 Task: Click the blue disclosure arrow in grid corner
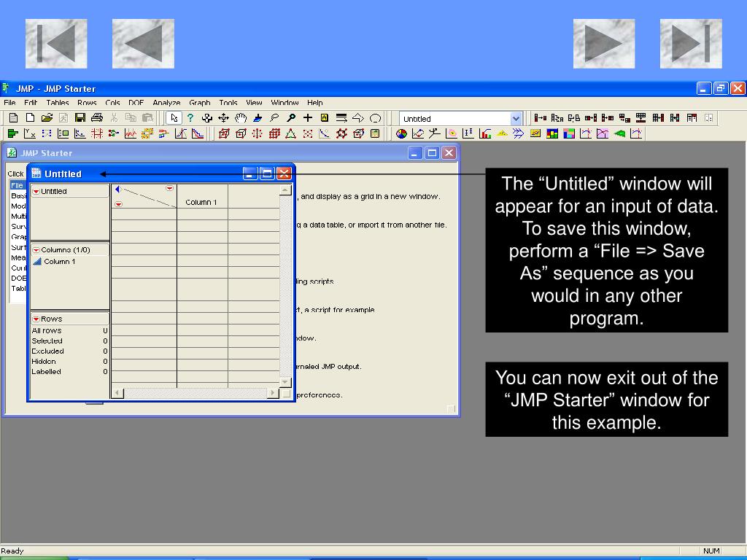pos(117,190)
